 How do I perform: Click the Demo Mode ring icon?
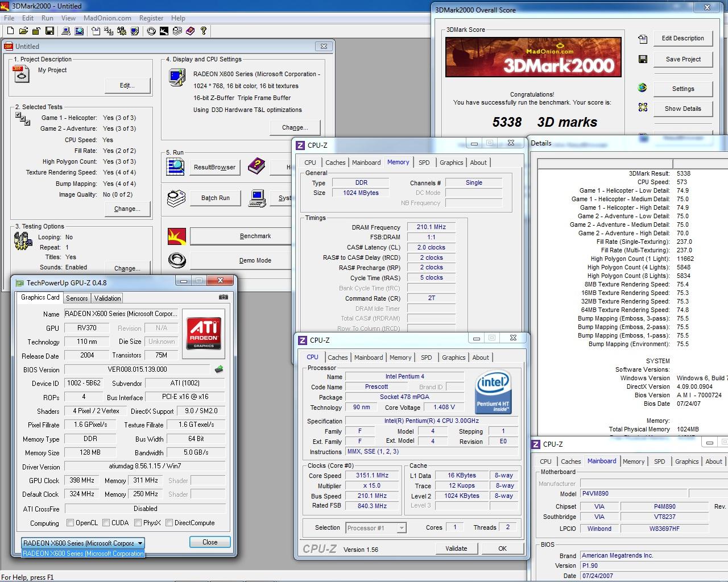pyautogui.click(x=177, y=260)
